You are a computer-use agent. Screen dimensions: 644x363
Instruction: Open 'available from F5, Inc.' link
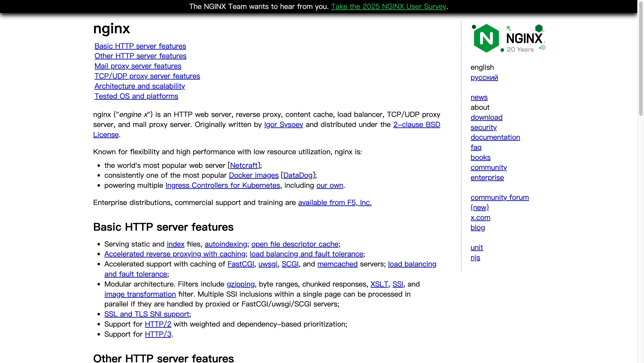[335, 203]
